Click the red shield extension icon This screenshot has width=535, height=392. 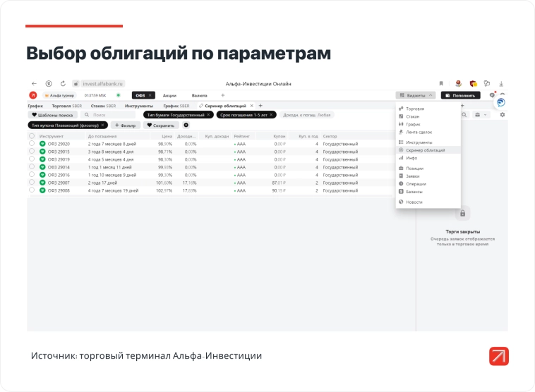coord(474,83)
